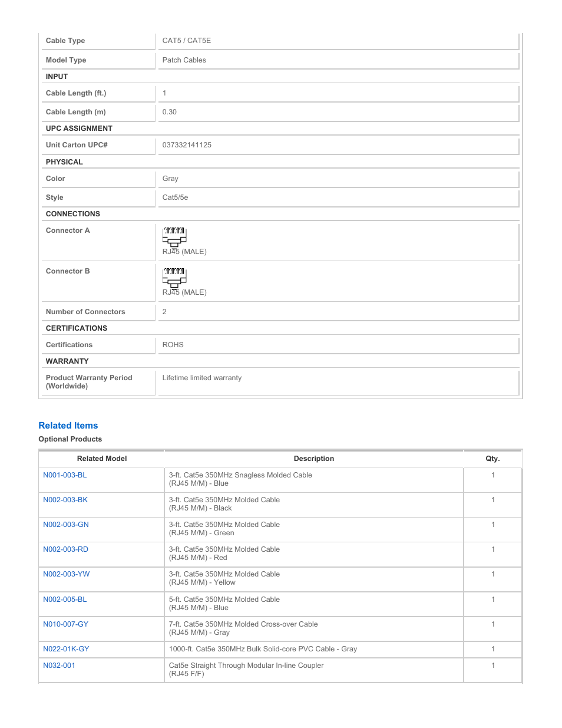
Task: Click the WARRANTY section header
Action: click(x=67, y=361)
